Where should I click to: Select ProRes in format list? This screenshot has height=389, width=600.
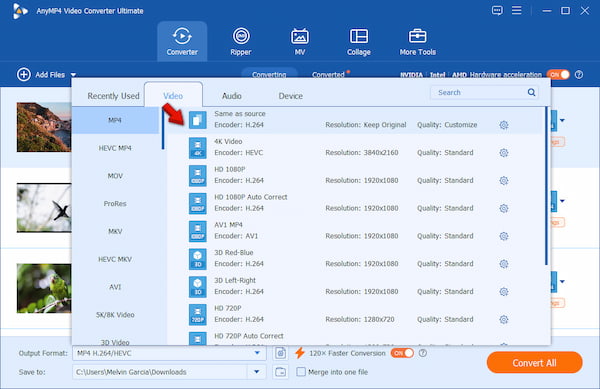click(115, 203)
